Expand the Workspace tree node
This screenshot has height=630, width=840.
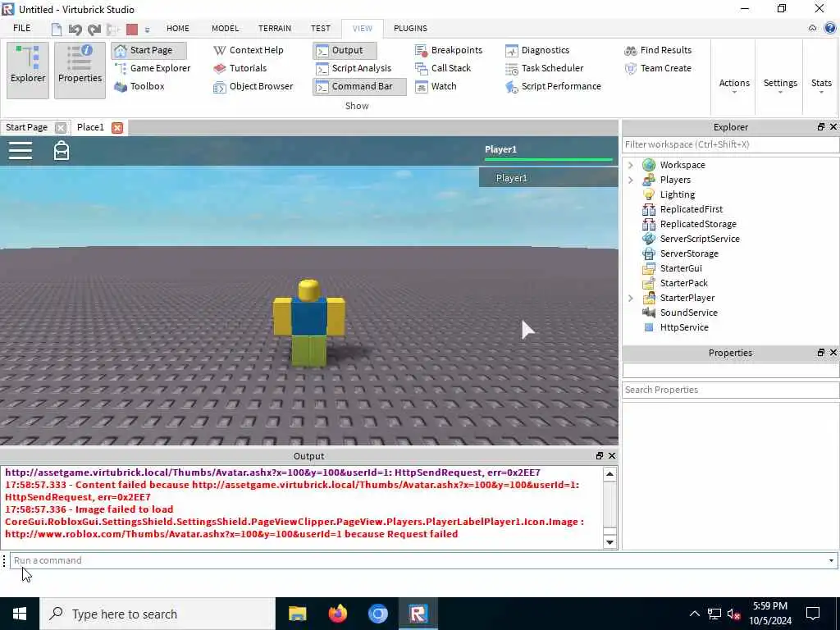[x=631, y=165]
